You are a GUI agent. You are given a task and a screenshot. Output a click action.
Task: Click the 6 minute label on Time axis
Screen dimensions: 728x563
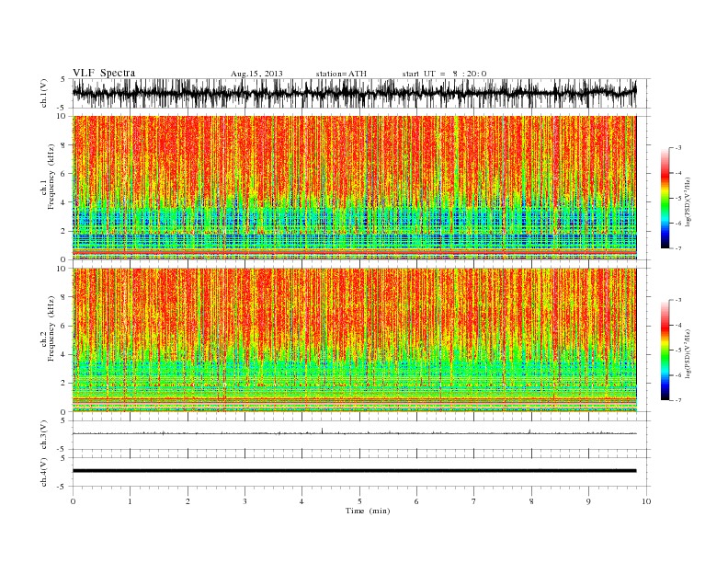point(416,501)
